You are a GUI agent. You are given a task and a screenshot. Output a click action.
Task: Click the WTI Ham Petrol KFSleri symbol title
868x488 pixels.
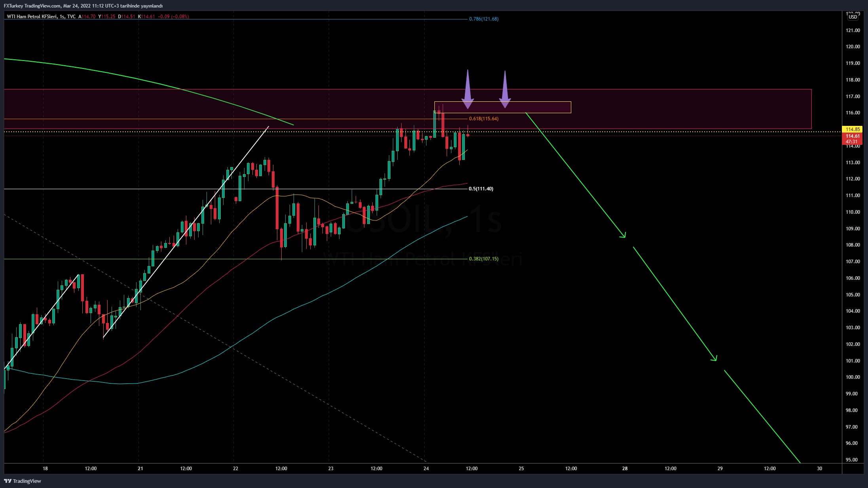pos(32,17)
